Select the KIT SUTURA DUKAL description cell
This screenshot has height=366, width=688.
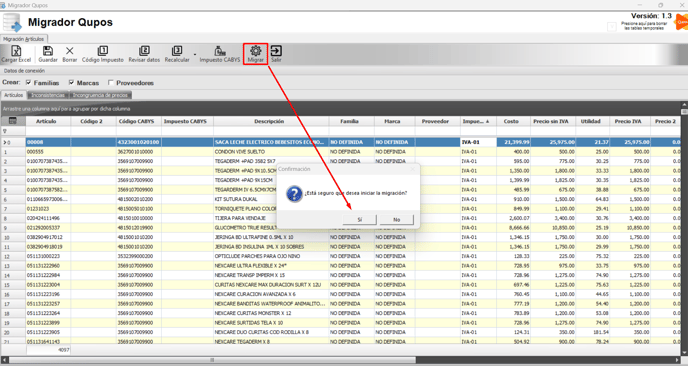tap(271, 199)
